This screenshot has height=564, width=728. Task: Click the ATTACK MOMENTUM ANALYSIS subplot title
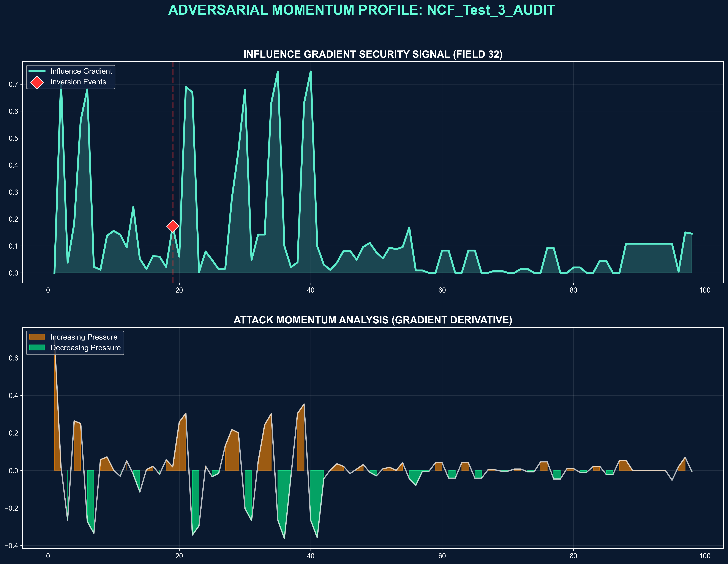pyautogui.click(x=373, y=320)
